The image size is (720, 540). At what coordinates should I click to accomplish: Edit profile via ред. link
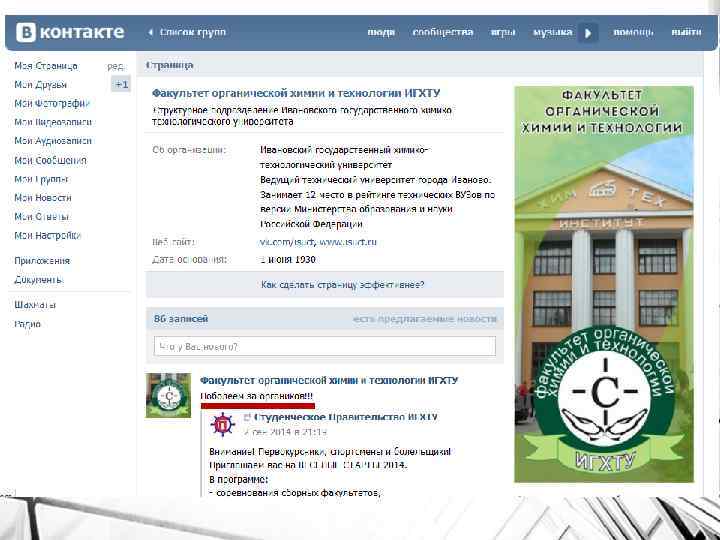[x=116, y=67]
